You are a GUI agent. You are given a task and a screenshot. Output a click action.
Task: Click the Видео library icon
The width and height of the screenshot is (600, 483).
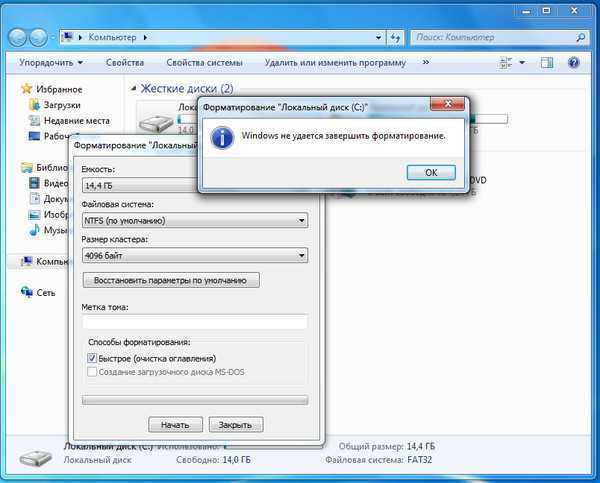point(34,183)
